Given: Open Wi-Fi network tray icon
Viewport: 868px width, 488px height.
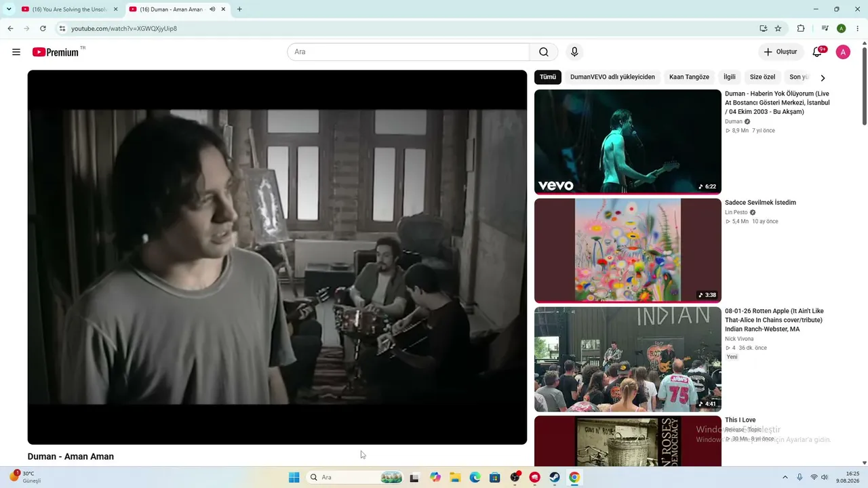Looking at the screenshot, I should [x=814, y=477].
